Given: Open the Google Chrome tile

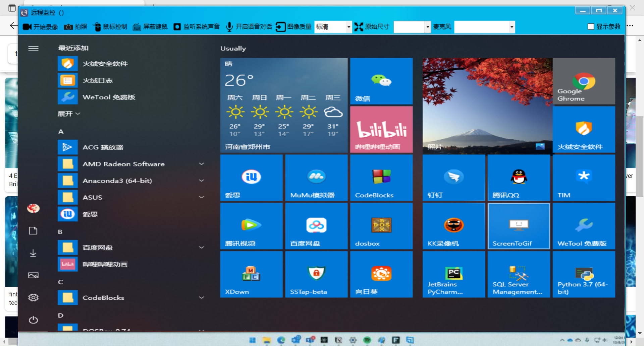Looking at the screenshot, I should [x=584, y=81].
